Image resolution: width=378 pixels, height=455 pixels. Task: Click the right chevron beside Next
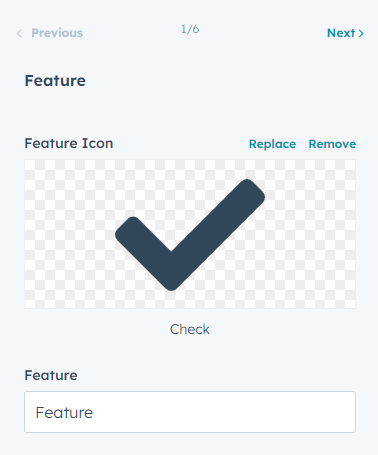[361, 33]
